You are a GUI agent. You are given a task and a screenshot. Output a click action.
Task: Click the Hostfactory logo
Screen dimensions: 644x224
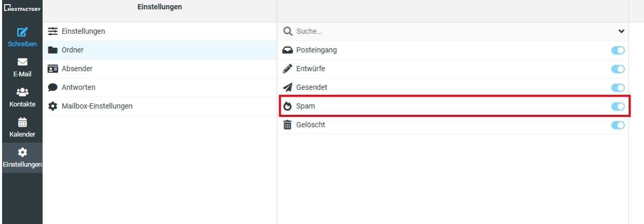pos(21,8)
